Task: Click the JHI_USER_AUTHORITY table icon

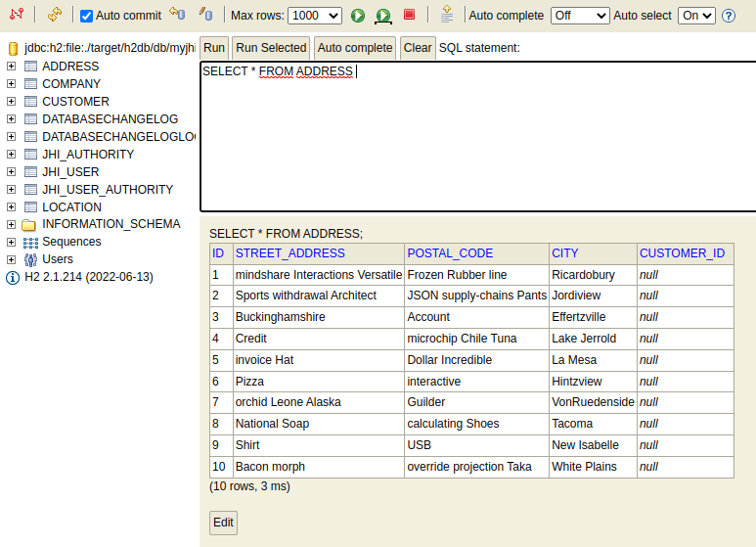Action: [31, 190]
